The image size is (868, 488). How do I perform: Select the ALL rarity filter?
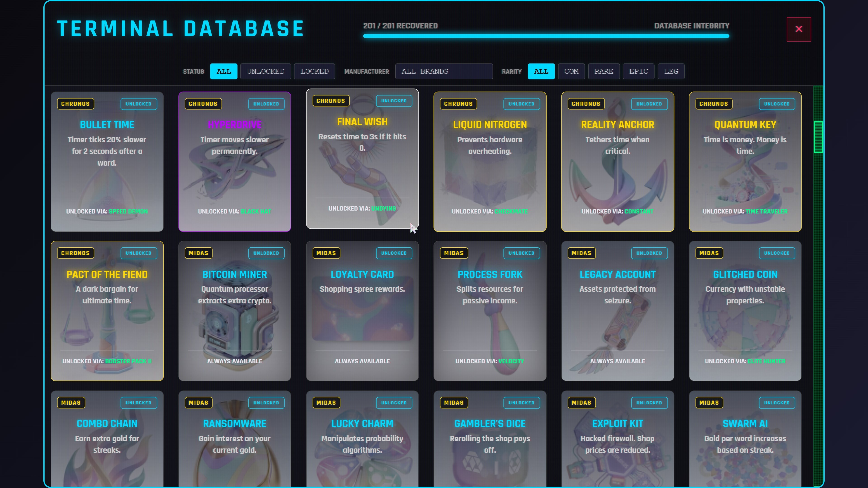click(541, 71)
